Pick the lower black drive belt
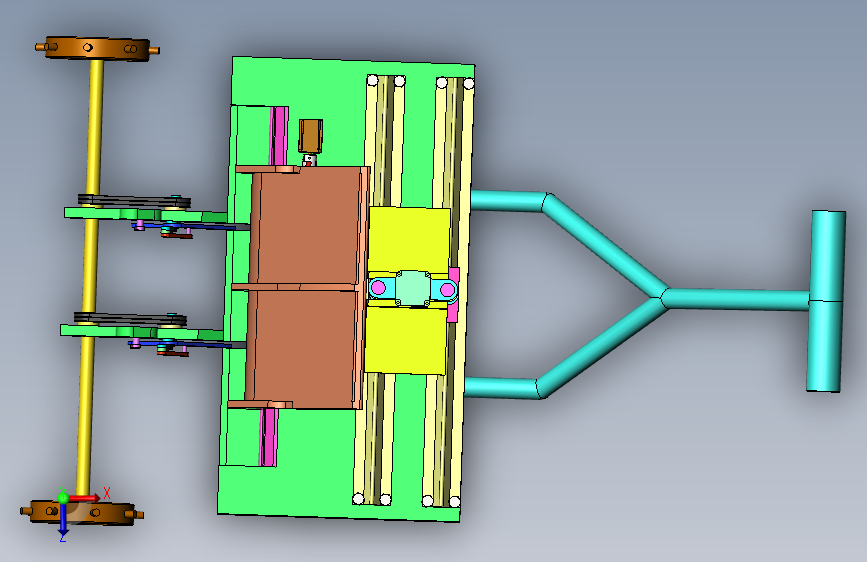 pyautogui.click(x=130, y=319)
